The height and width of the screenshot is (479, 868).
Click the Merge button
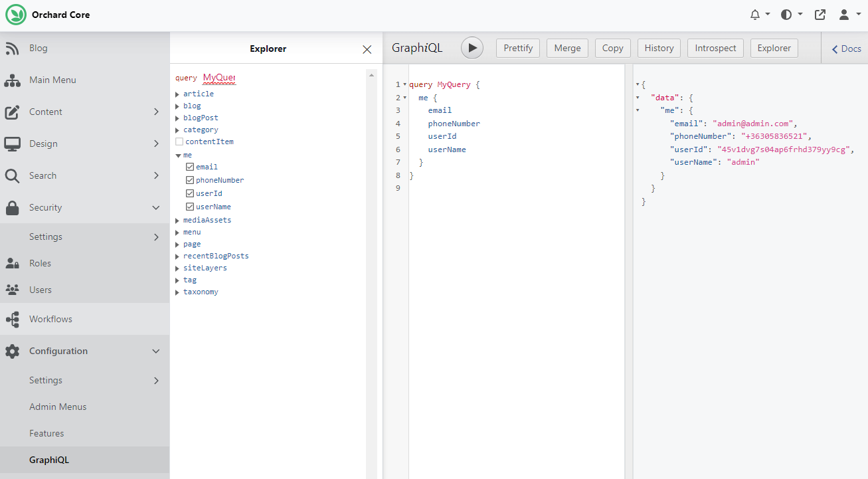[x=567, y=48]
